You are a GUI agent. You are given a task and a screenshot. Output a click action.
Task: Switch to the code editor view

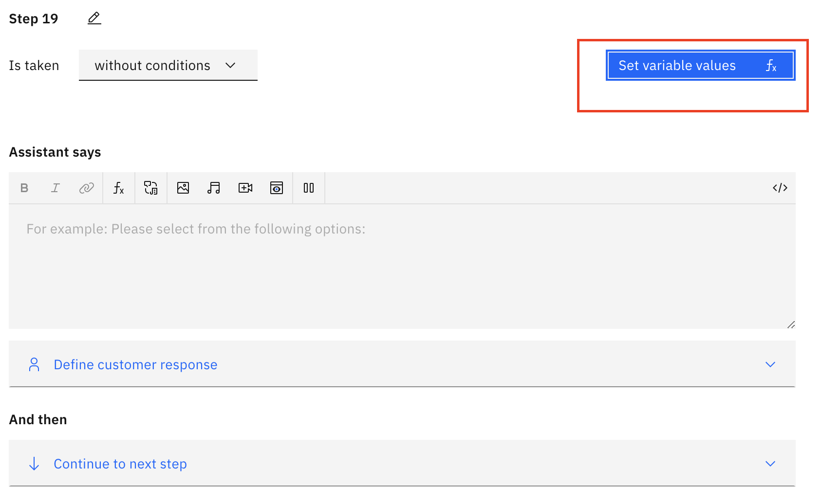coord(780,188)
